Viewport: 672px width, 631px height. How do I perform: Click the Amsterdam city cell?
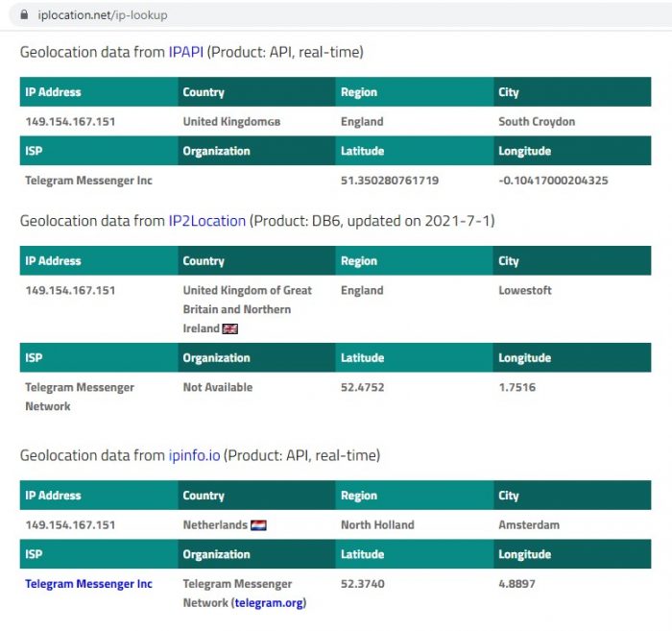(x=528, y=525)
